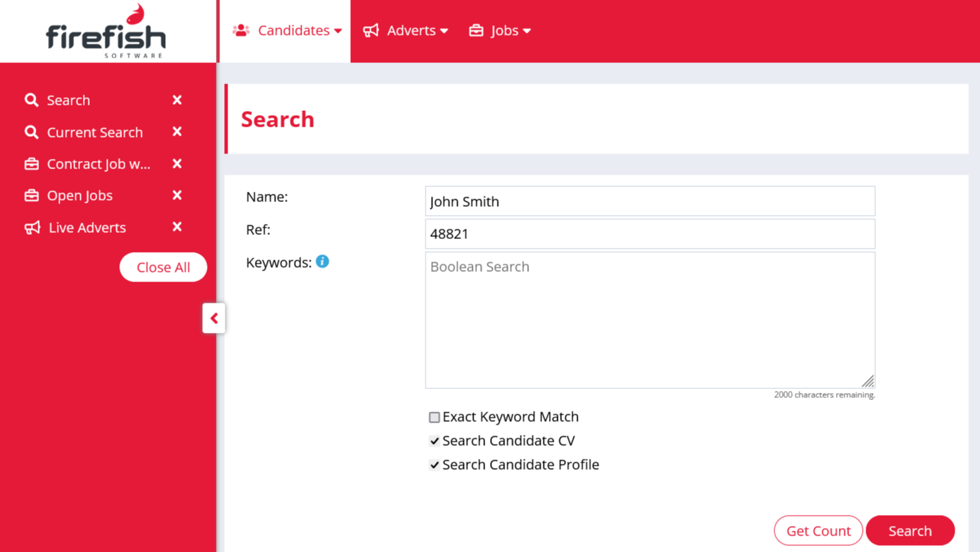
Task: Click the magnifier icon beside Current Search
Action: (32, 132)
